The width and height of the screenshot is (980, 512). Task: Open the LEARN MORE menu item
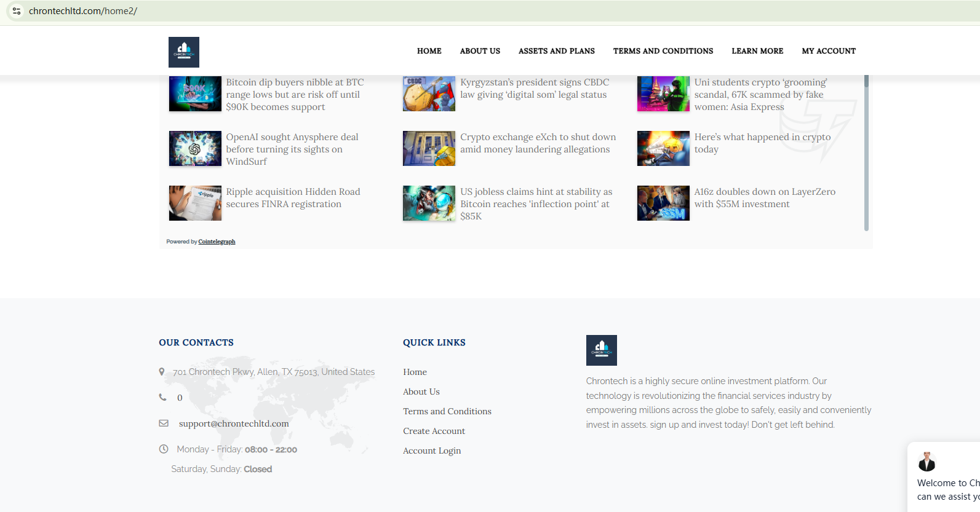tap(757, 51)
